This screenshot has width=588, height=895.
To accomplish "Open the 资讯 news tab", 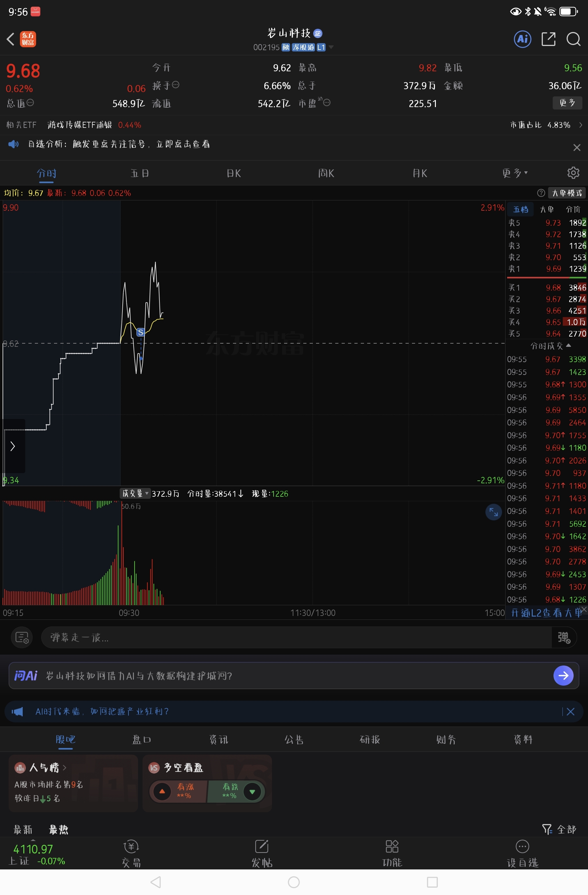I will pyautogui.click(x=219, y=740).
